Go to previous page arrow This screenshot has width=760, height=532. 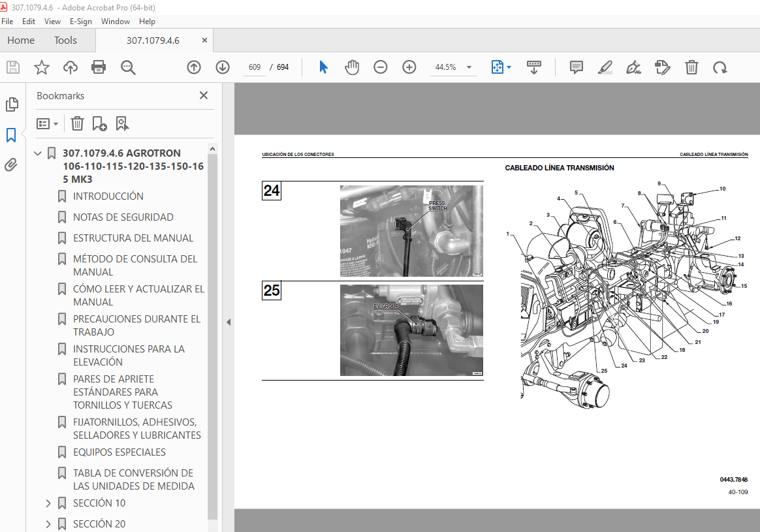[194, 67]
